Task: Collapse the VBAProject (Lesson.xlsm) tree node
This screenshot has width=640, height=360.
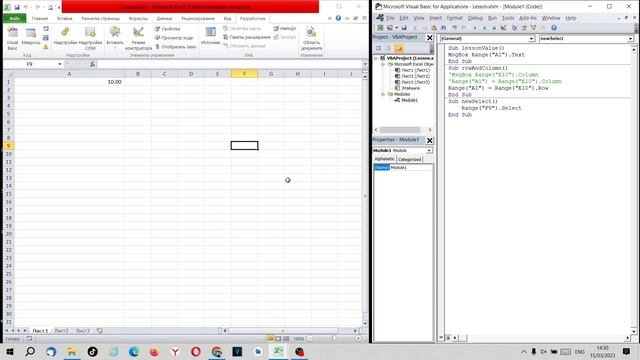Action: tap(376, 58)
